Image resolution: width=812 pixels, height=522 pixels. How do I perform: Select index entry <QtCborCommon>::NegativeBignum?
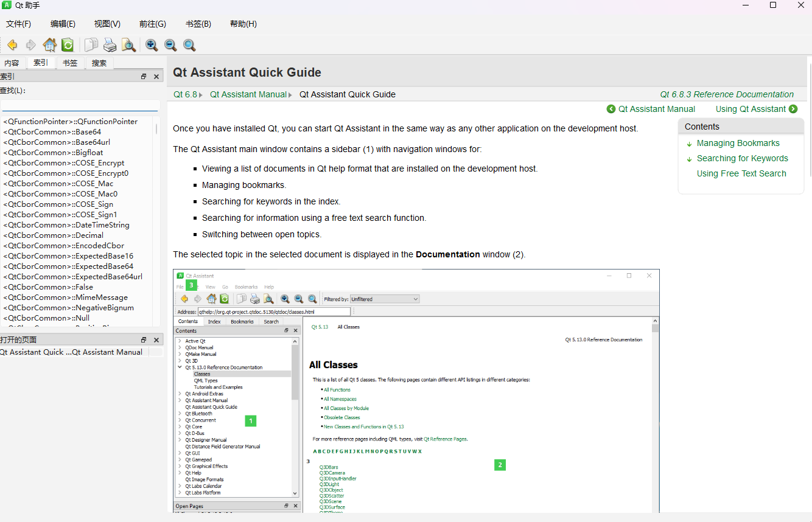pyautogui.click(x=68, y=308)
